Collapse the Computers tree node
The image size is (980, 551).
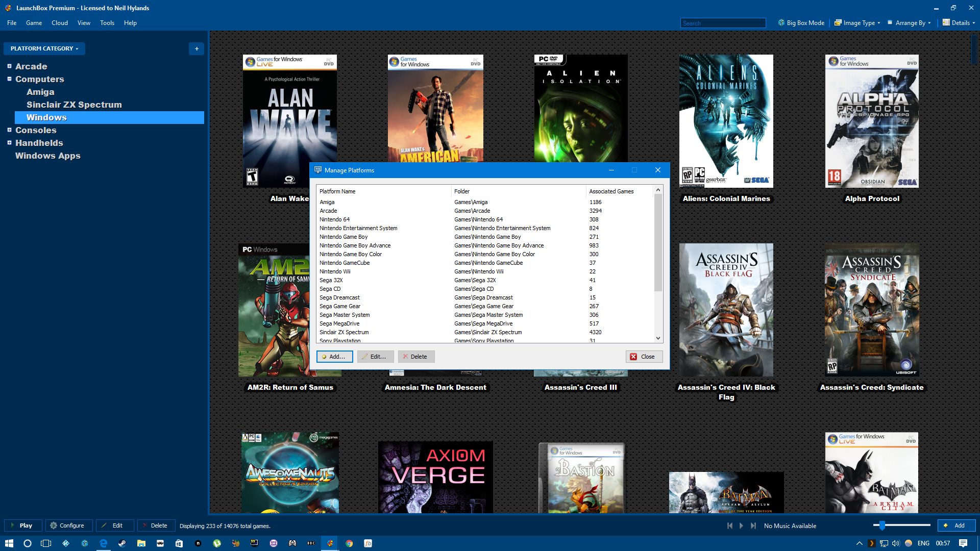point(9,79)
